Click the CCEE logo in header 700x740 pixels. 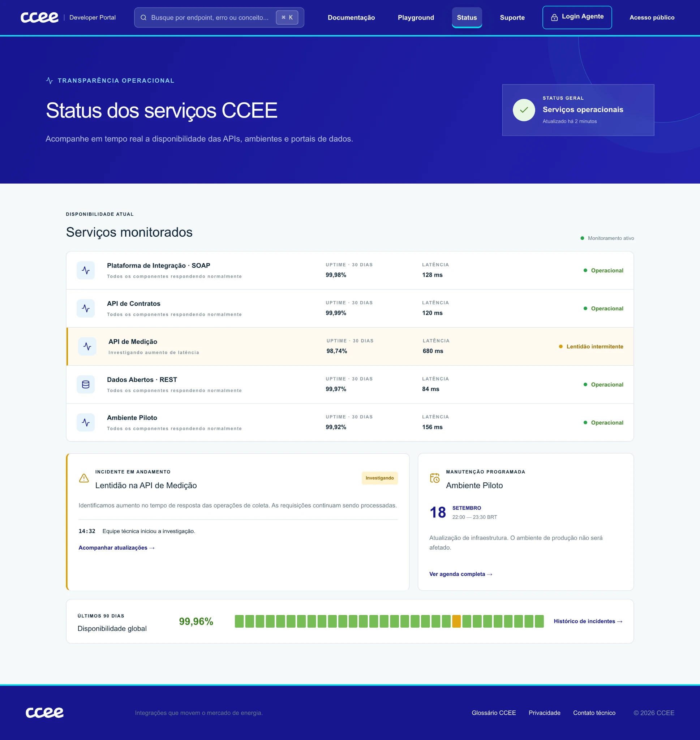coord(39,18)
